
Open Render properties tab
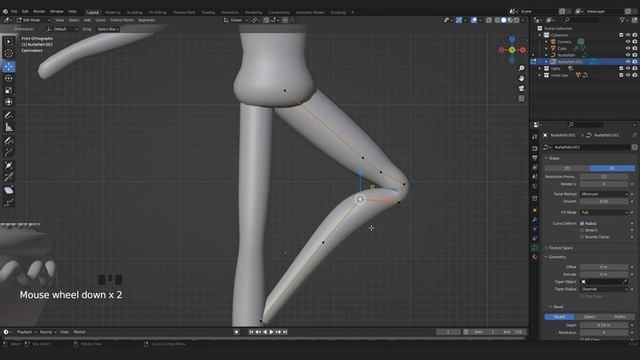point(535,149)
